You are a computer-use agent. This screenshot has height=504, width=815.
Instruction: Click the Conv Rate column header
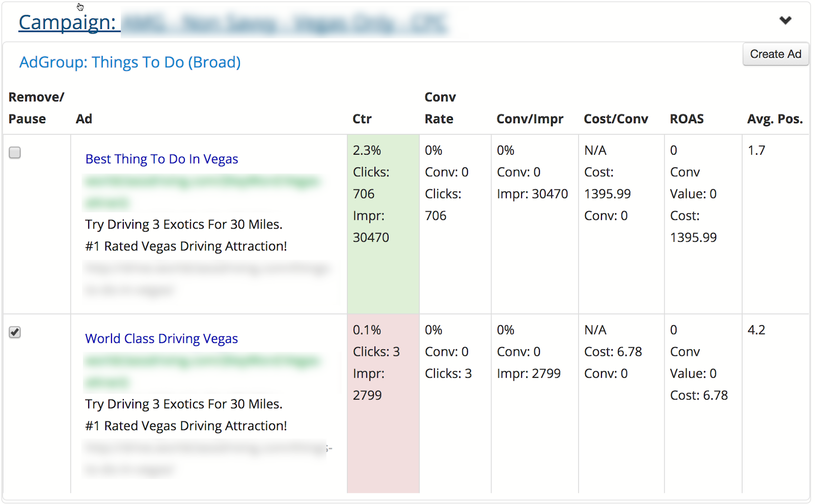(x=440, y=108)
